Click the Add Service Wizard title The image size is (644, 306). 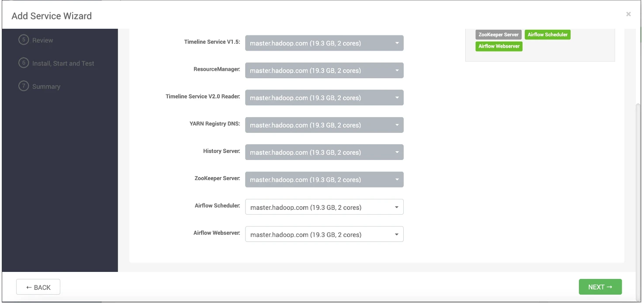(x=52, y=16)
